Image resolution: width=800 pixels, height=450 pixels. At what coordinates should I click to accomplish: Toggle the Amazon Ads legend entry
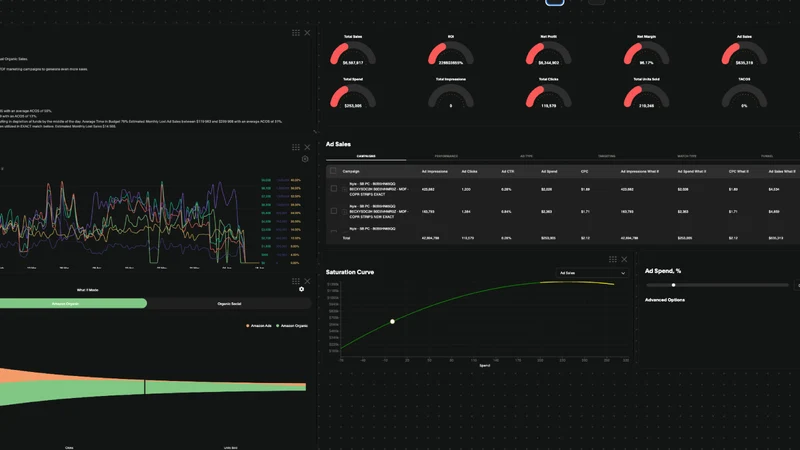pos(259,326)
